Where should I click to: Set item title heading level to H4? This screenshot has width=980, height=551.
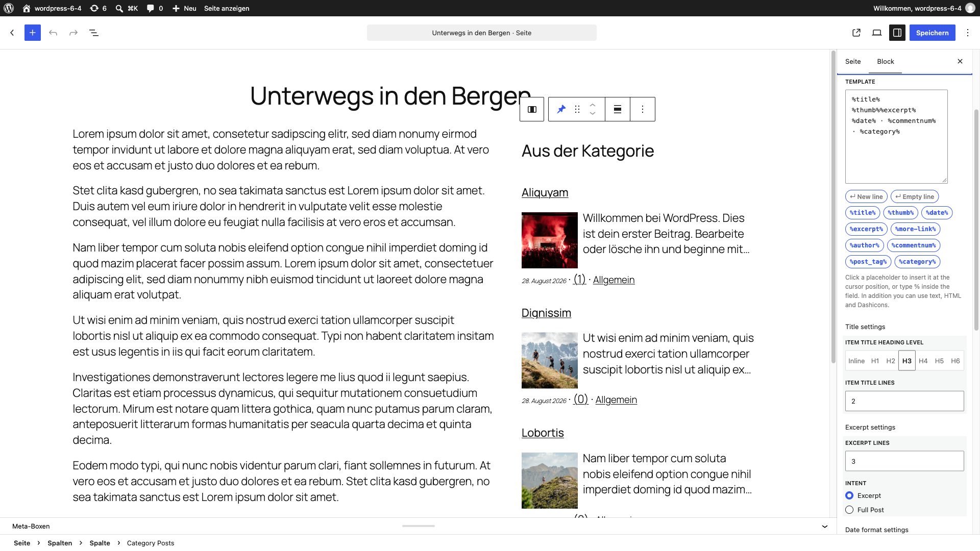(x=923, y=361)
